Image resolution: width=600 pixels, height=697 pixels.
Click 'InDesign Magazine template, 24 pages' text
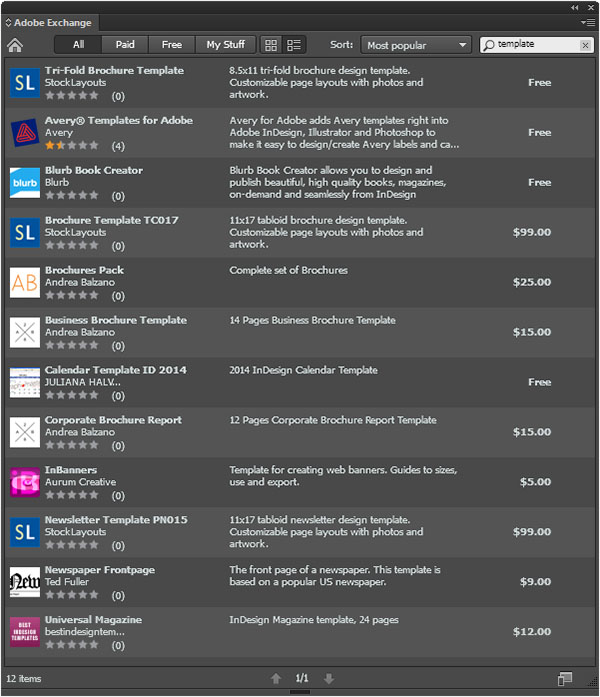(x=314, y=620)
